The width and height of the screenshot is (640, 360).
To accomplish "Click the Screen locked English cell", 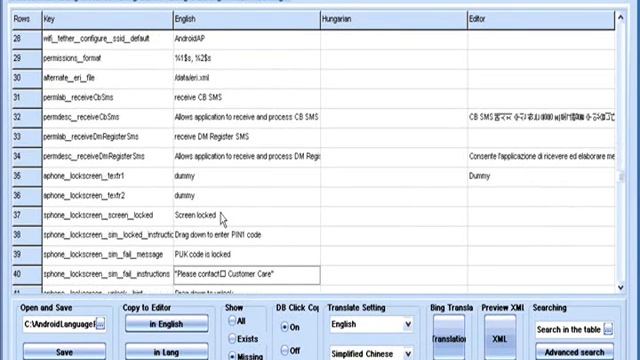I will (247, 215).
